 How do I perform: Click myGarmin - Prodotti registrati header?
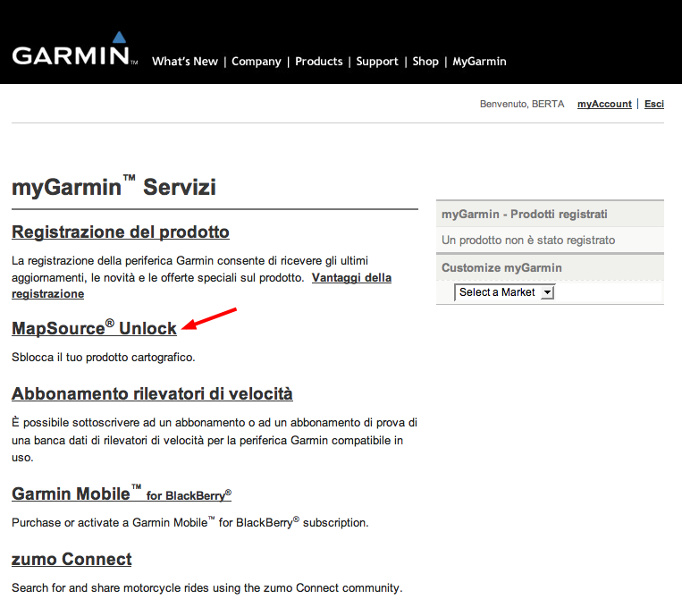(x=524, y=214)
